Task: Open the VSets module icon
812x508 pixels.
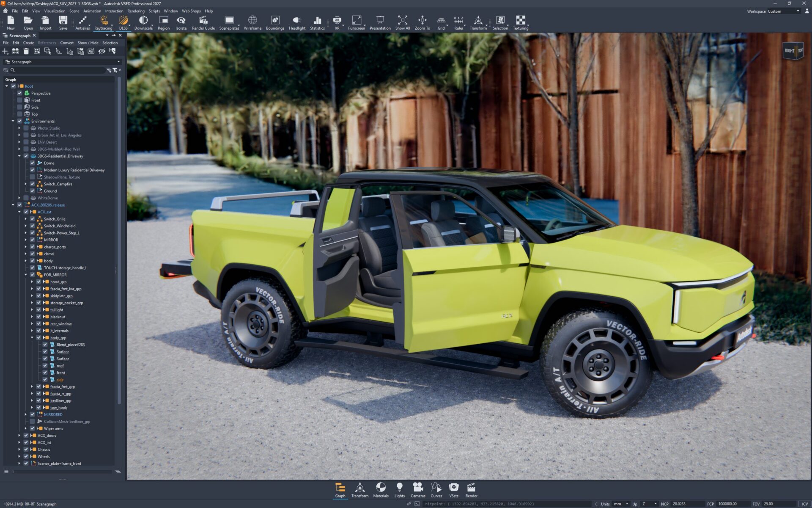Action: pos(454,490)
